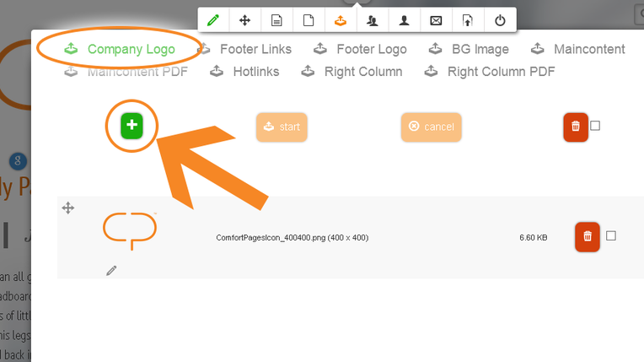Screen dimensions: 644x362
Task: Open the lined document page icon
Action: [x=276, y=20]
